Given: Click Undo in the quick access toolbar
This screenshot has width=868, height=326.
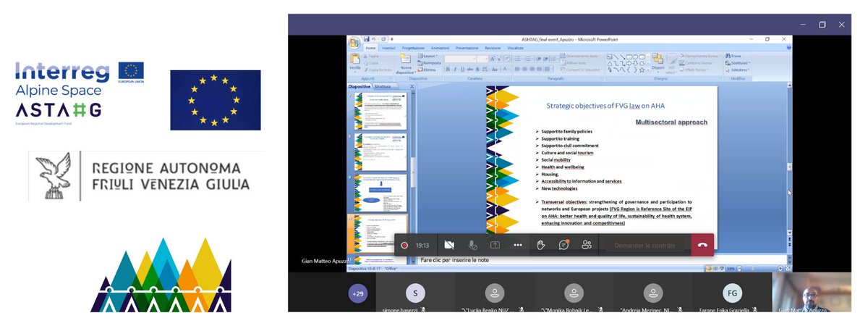Looking at the screenshot, I should tap(374, 38).
